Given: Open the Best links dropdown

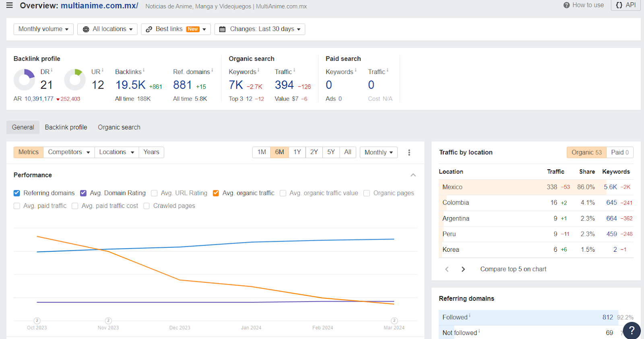Looking at the screenshot, I should (x=176, y=29).
